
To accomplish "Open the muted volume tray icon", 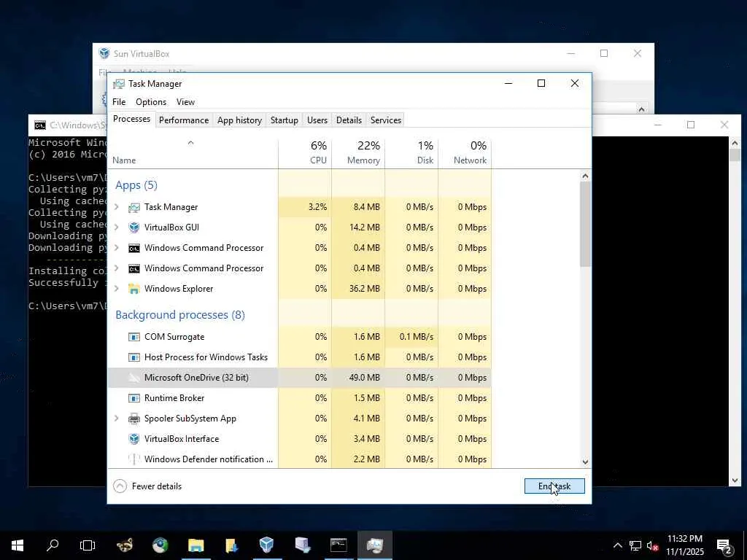I will pyautogui.click(x=653, y=545).
